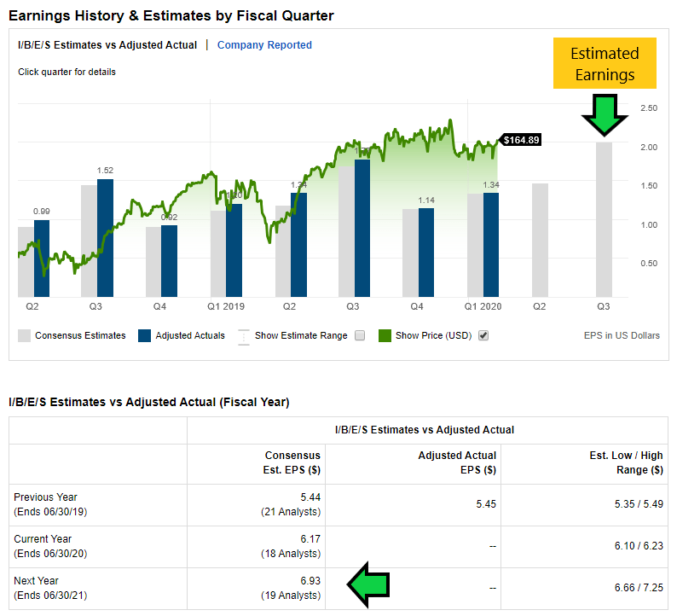The image size is (677, 616).
Task: Select the Q4 bar showing 1.14
Action: point(426,252)
